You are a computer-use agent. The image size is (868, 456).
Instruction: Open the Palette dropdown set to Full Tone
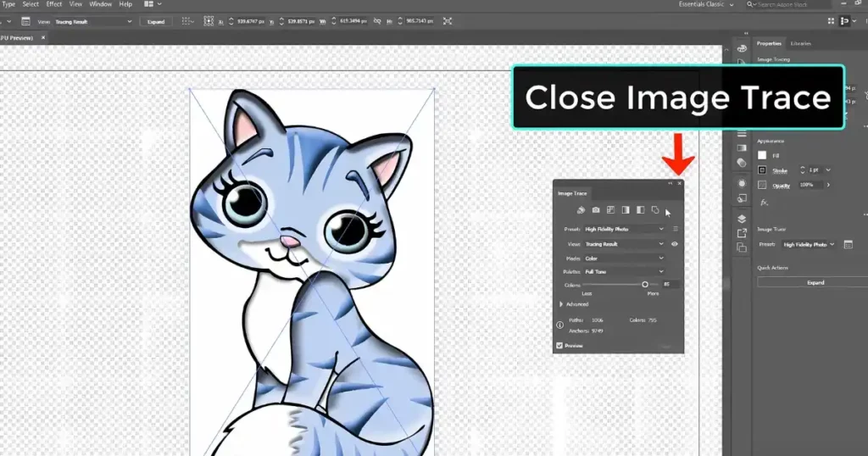click(624, 272)
